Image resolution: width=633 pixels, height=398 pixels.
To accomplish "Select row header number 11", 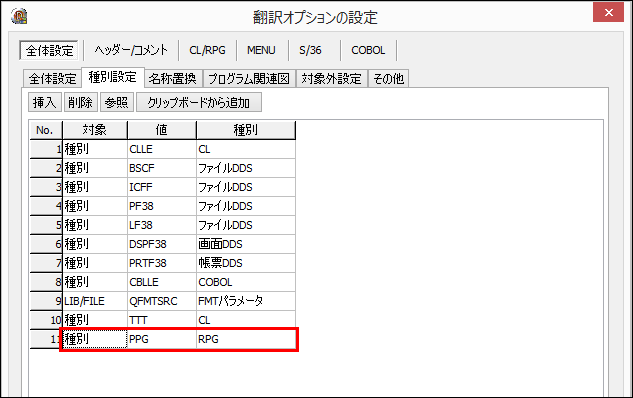I will pos(46,339).
